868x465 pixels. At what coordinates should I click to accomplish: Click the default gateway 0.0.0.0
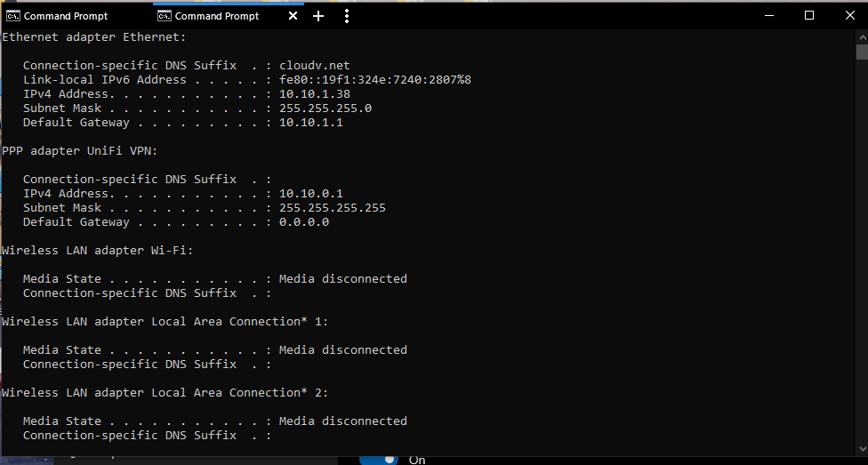[304, 222]
